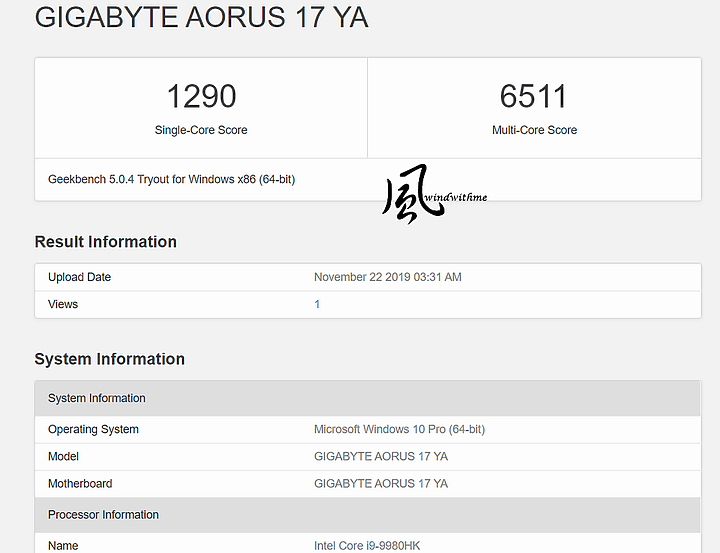Click the gray System Information table header
This screenshot has width=720, height=553.
(367, 398)
